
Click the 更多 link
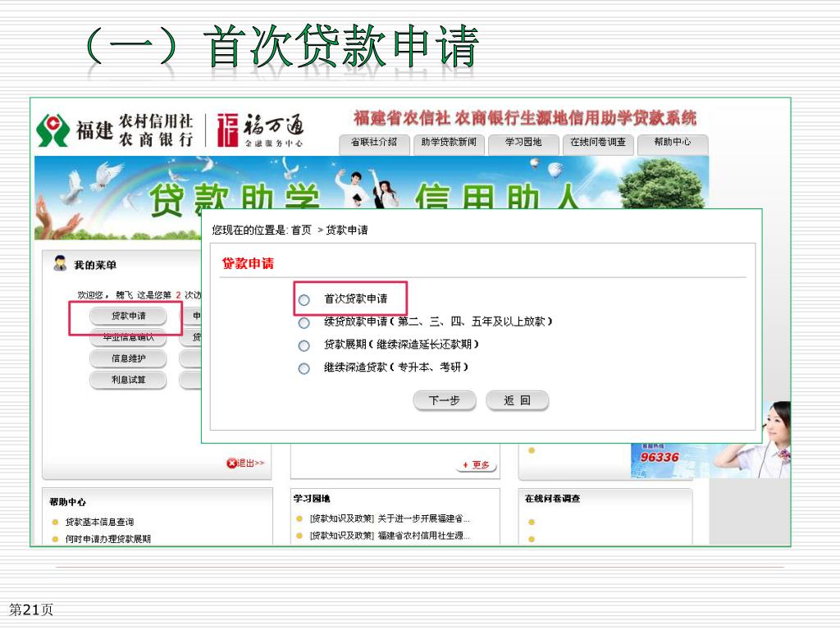click(477, 465)
